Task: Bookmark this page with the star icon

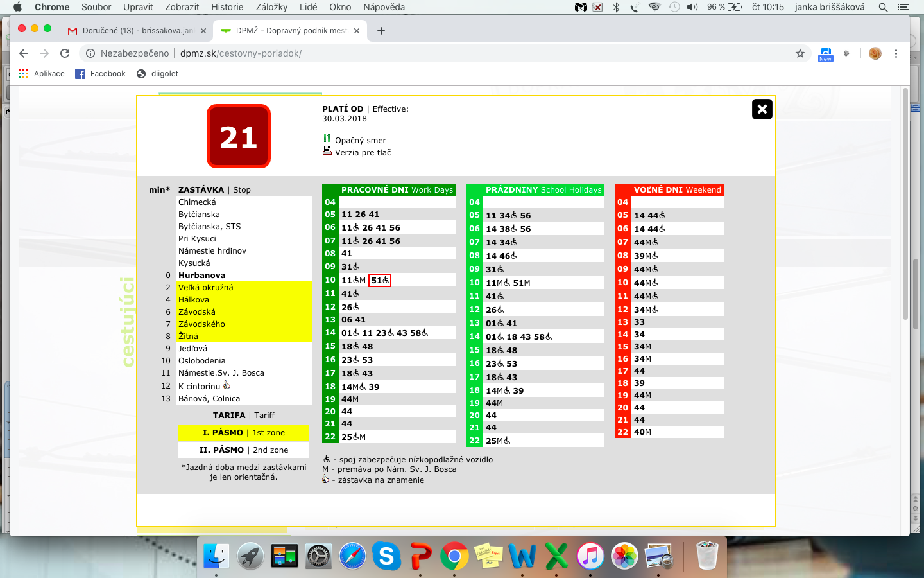Action: tap(800, 53)
